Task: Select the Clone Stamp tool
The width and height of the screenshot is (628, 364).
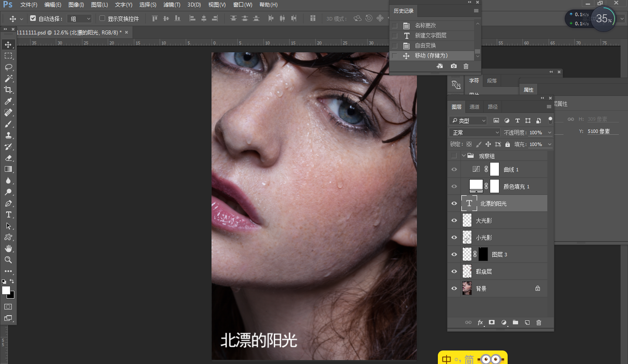Action: tap(8, 135)
